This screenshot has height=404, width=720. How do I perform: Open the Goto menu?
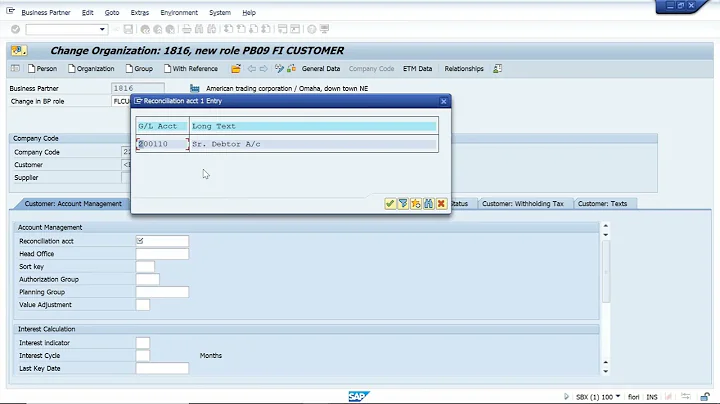point(112,12)
